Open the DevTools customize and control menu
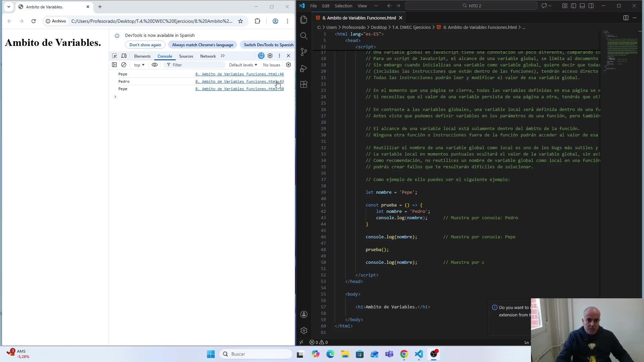 (x=279, y=56)
